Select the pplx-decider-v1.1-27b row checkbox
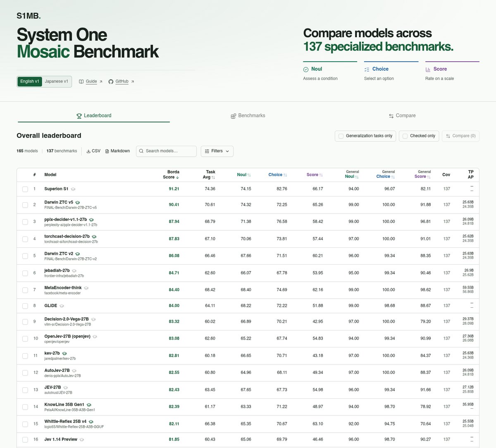This screenshot has height=448, width=496. 25,222
